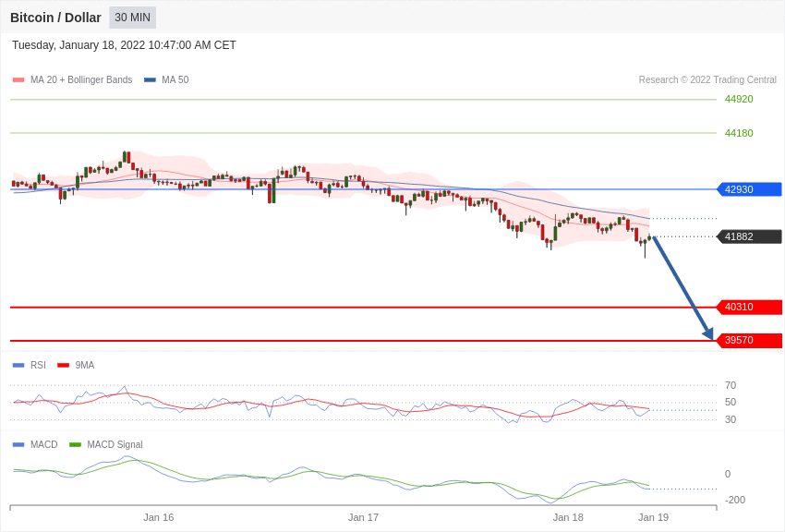The image size is (785, 532).
Task: Click the Jan 16 date axis label
Action: 159,517
